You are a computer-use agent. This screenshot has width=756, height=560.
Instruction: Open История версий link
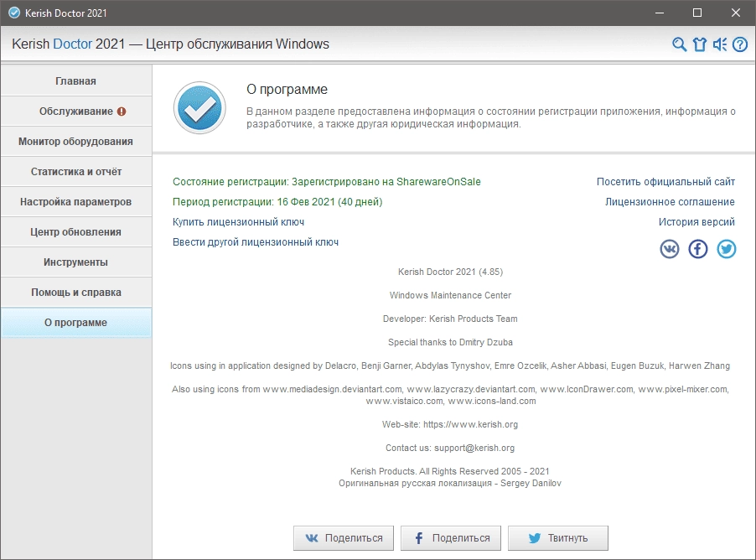696,222
